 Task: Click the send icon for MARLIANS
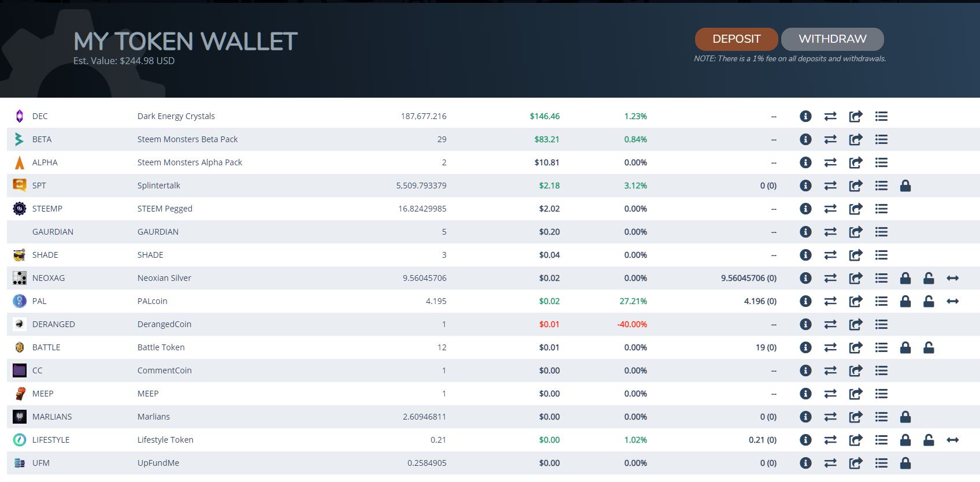(x=856, y=417)
